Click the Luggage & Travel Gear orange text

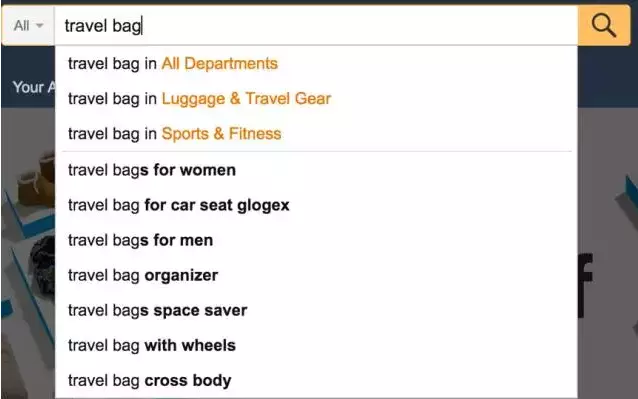[x=246, y=99]
